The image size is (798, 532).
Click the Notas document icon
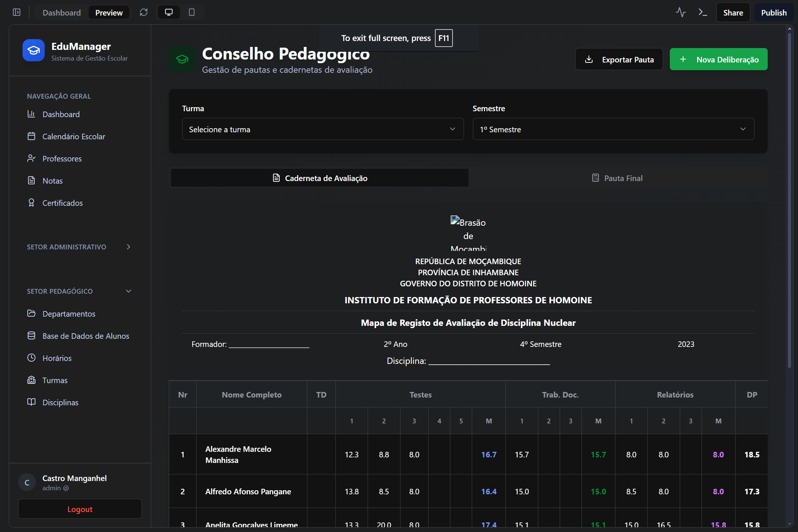pos(31,181)
